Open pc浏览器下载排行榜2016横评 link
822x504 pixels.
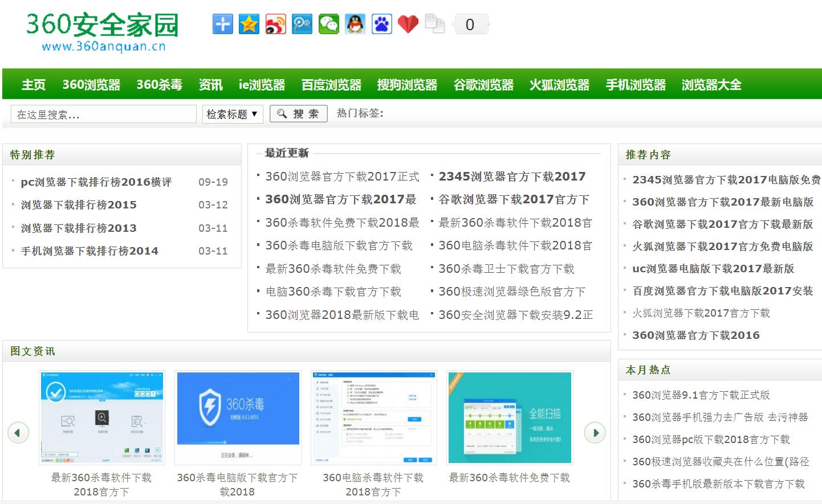click(96, 182)
